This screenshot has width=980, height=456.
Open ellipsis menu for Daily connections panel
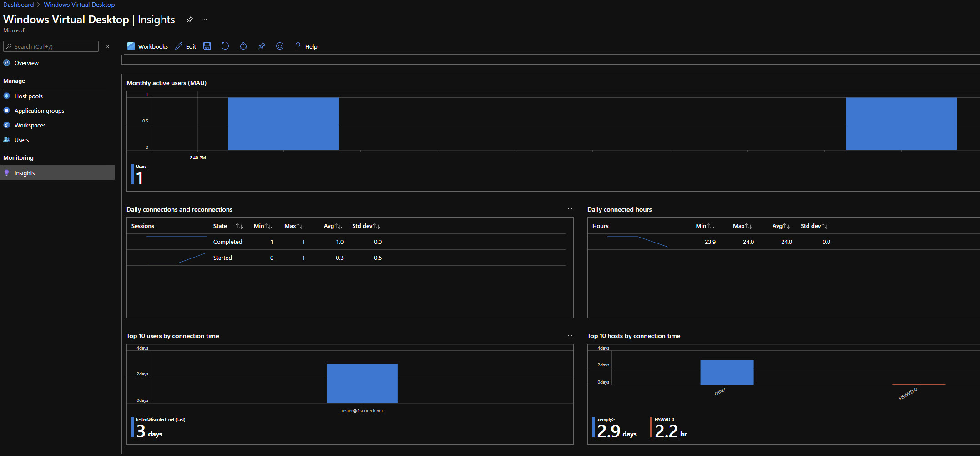coord(569,209)
